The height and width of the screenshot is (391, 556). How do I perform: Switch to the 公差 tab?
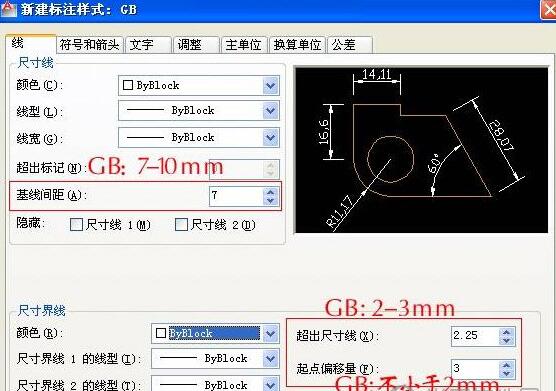(350, 45)
